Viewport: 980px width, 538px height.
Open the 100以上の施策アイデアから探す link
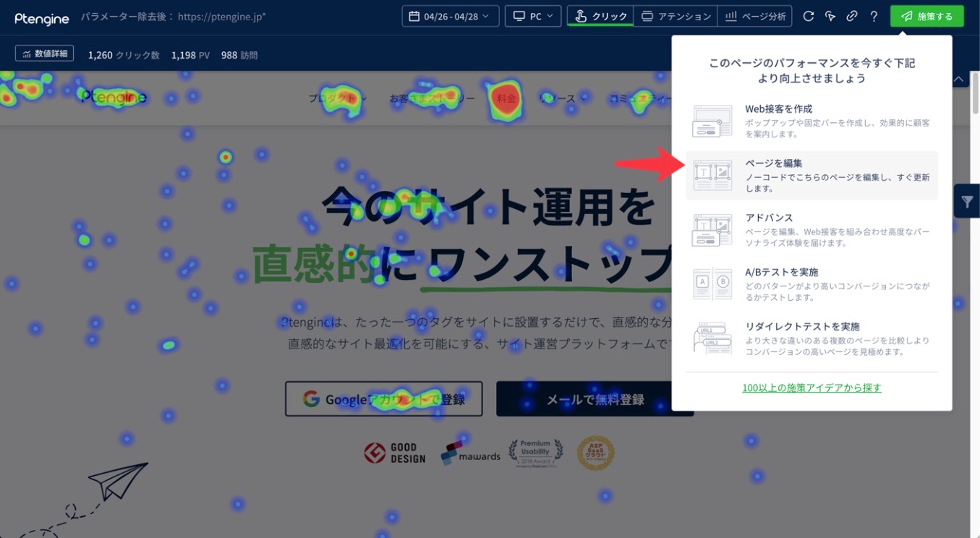click(x=811, y=388)
